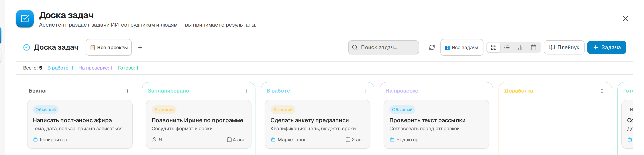The height and width of the screenshot is (155, 644).
Task: Click description Обсудить формат и сроки
Action: [182, 129]
